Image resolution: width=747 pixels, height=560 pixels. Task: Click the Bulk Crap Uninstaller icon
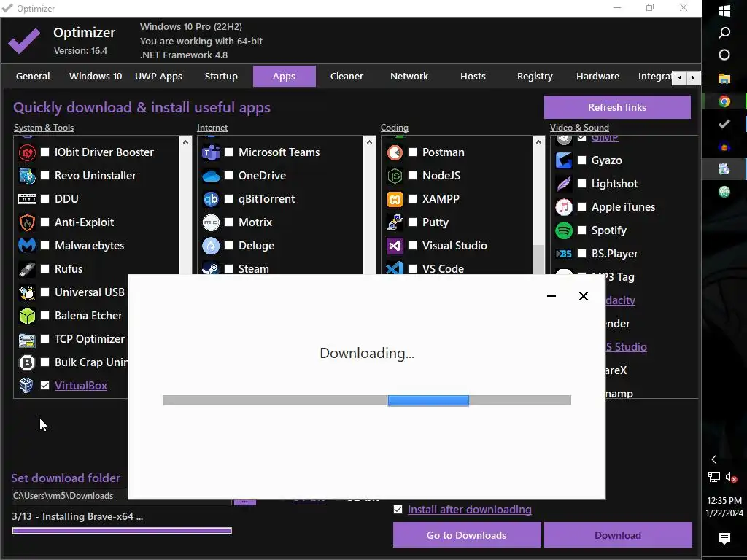coord(27,362)
